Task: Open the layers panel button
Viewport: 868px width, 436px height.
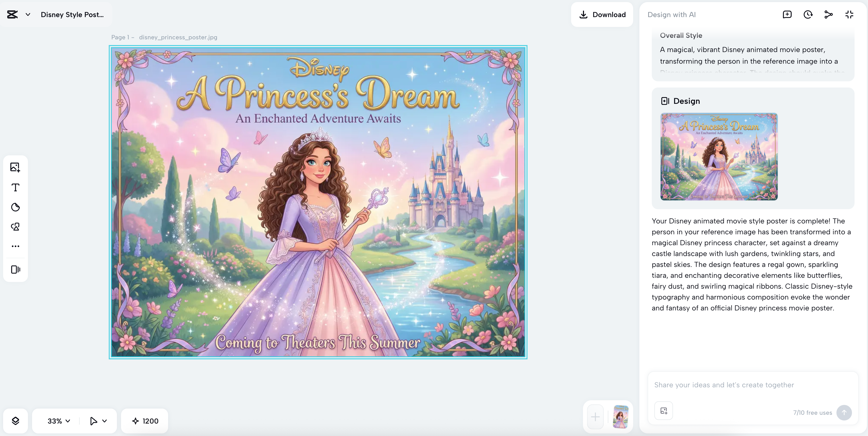Action: 16,421
